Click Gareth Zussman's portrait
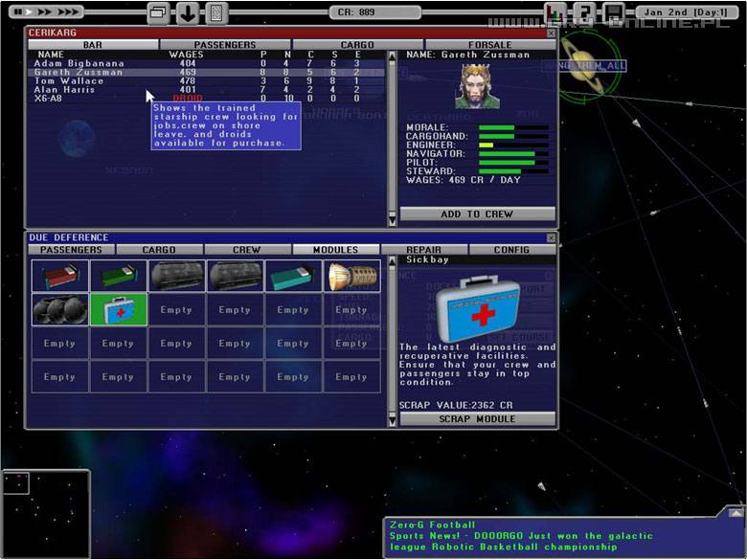The width and height of the screenshot is (747, 560). pos(477,86)
